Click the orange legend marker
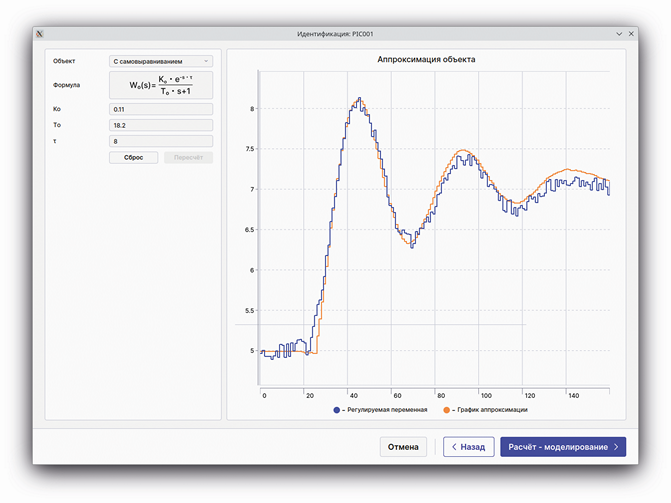The height and width of the screenshot is (503, 671). tap(445, 410)
